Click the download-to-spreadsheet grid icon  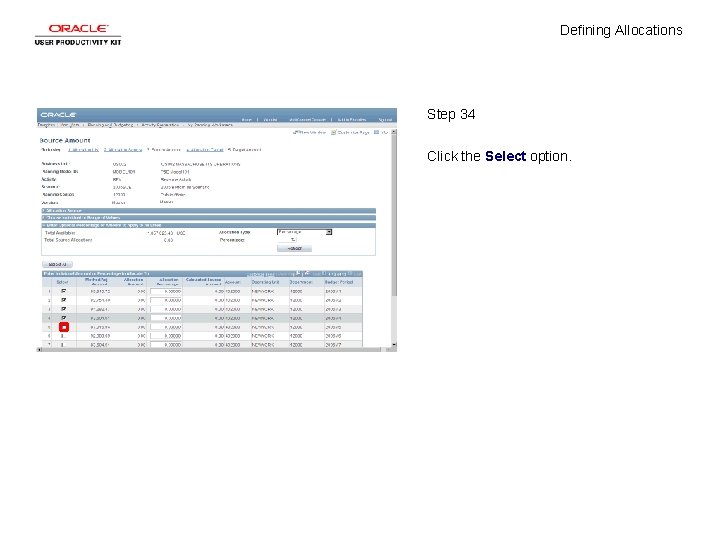pyautogui.click(x=307, y=273)
